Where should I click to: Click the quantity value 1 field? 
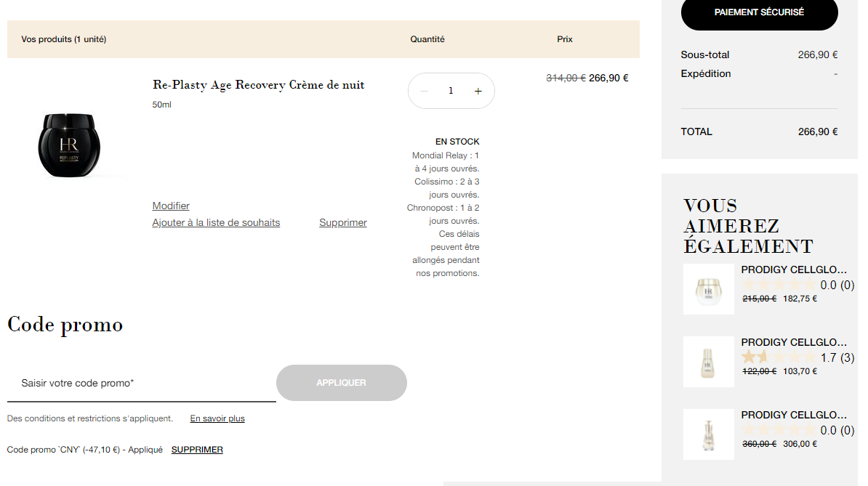(451, 91)
